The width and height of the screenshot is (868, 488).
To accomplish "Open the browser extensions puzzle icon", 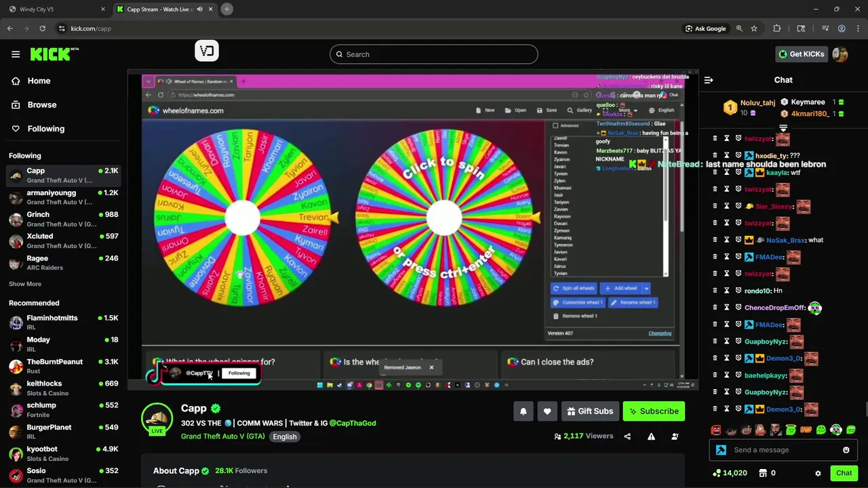I will click(777, 28).
